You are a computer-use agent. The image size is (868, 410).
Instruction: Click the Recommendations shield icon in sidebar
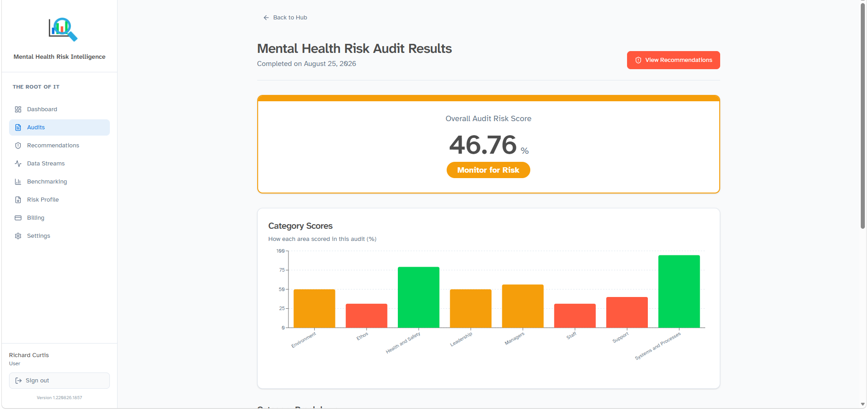[x=18, y=146]
